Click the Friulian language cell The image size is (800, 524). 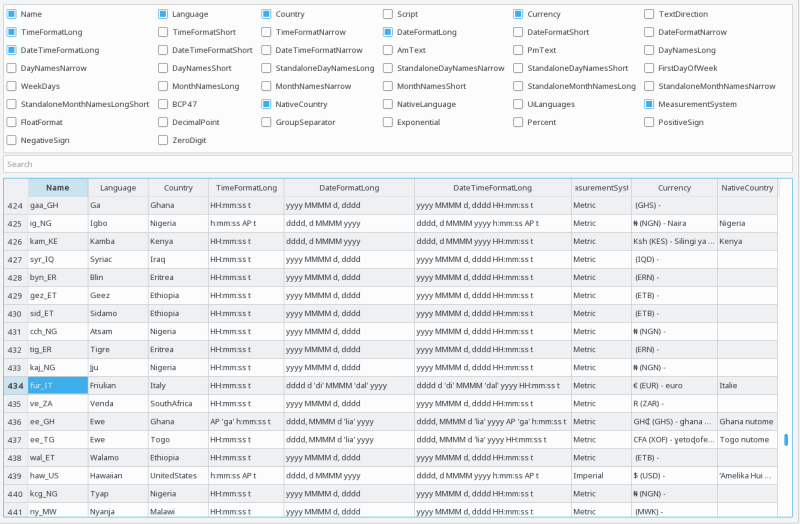click(x=118, y=386)
